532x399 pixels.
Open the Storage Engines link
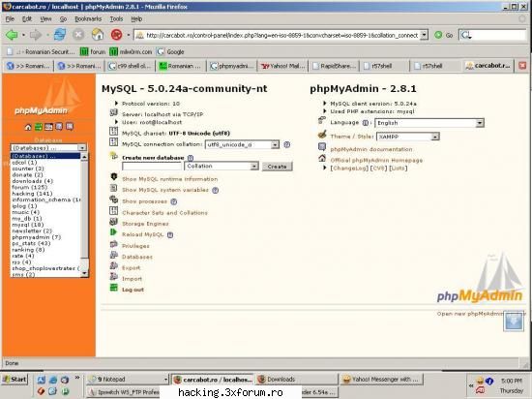click(x=145, y=224)
